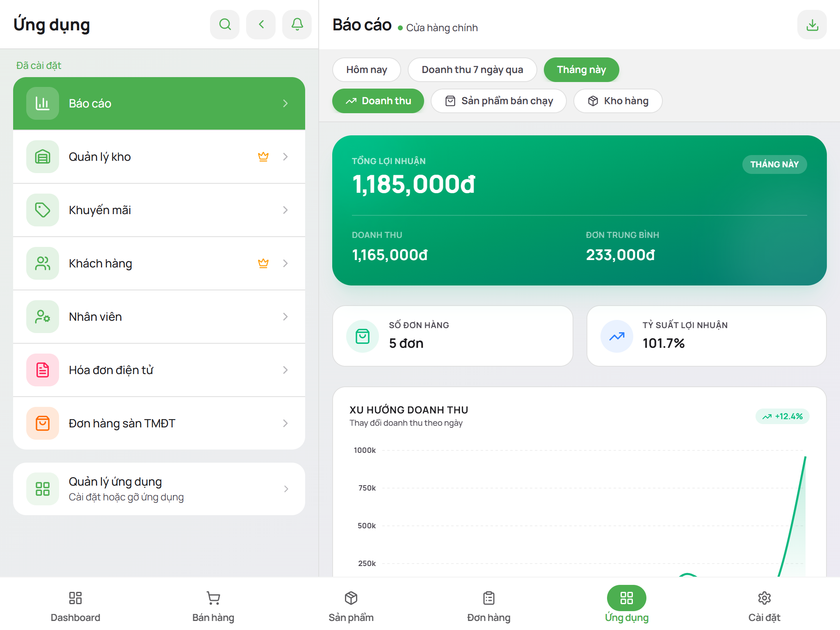Click the +12.4% trend badge
The image size is (840, 630).
782,416
